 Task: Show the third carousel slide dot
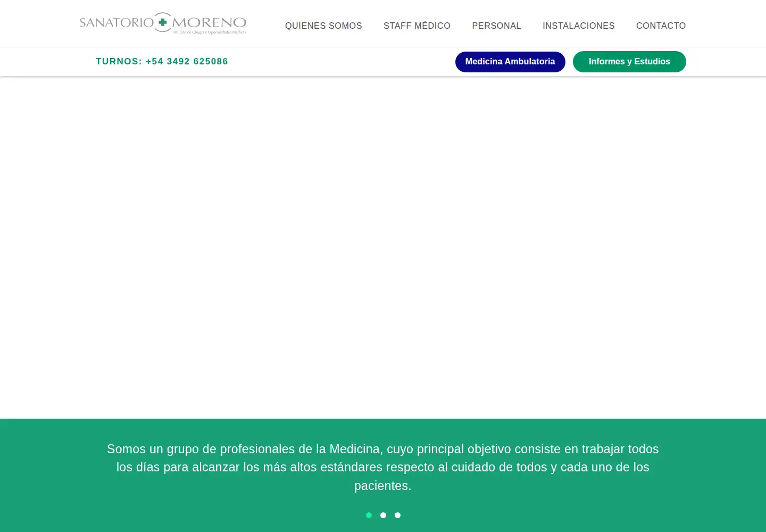coord(397,515)
